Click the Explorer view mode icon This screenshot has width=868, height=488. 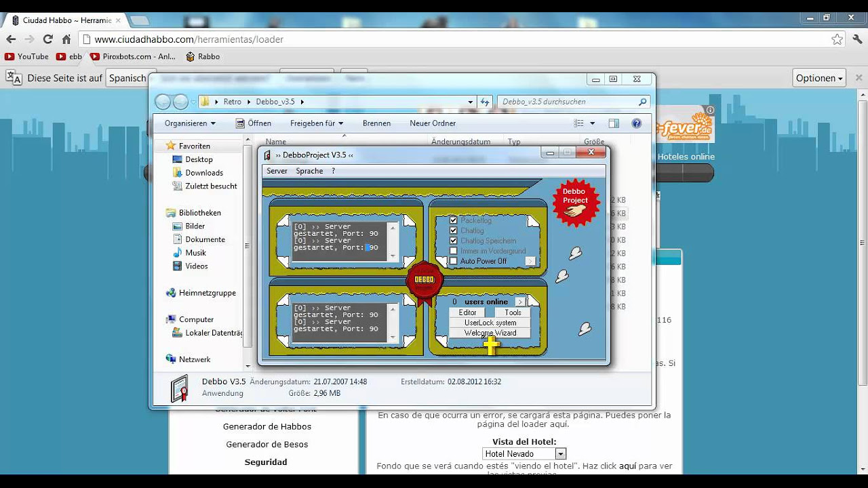[578, 123]
